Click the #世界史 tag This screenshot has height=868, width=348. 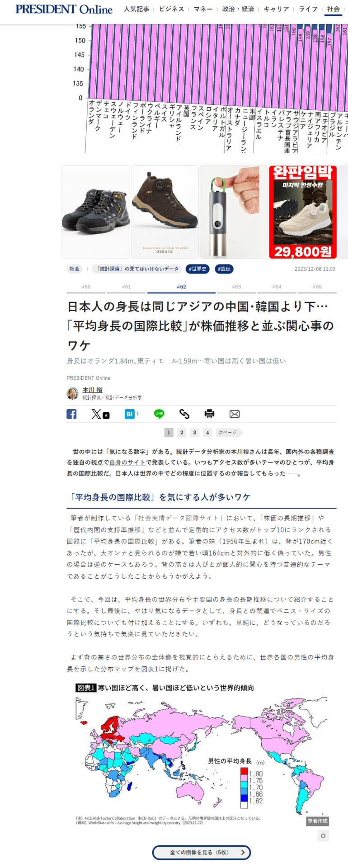(x=197, y=269)
